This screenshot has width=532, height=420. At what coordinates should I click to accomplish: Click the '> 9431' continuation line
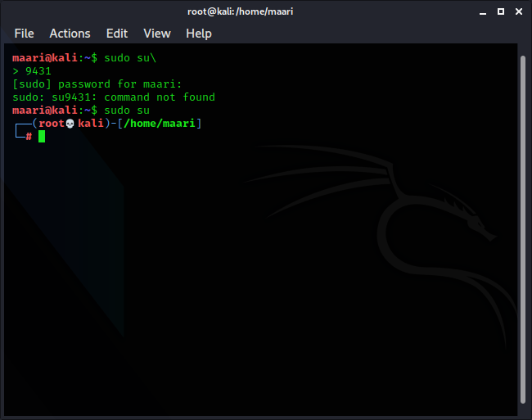32,71
